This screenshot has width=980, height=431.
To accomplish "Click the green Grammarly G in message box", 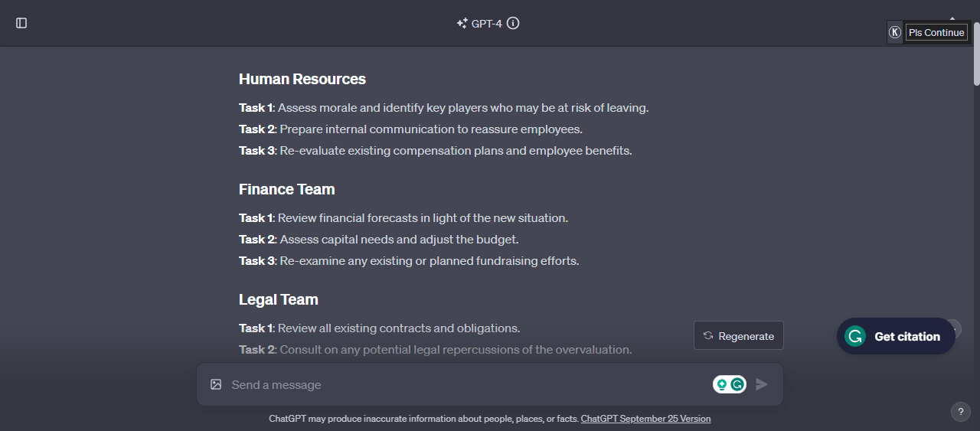I will coord(737,384).
